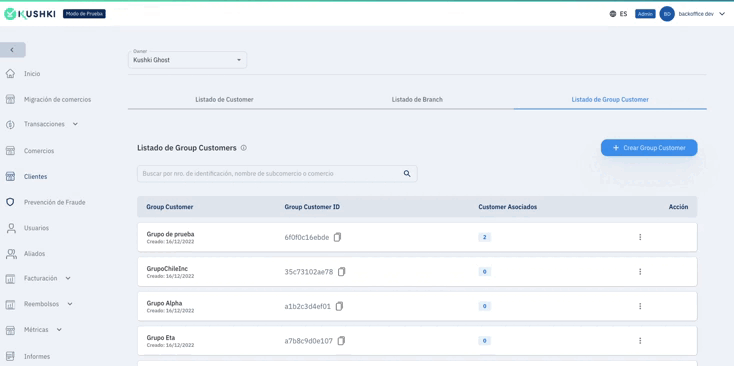
Task: Click the ES language selector
Action: click(623, 14)
